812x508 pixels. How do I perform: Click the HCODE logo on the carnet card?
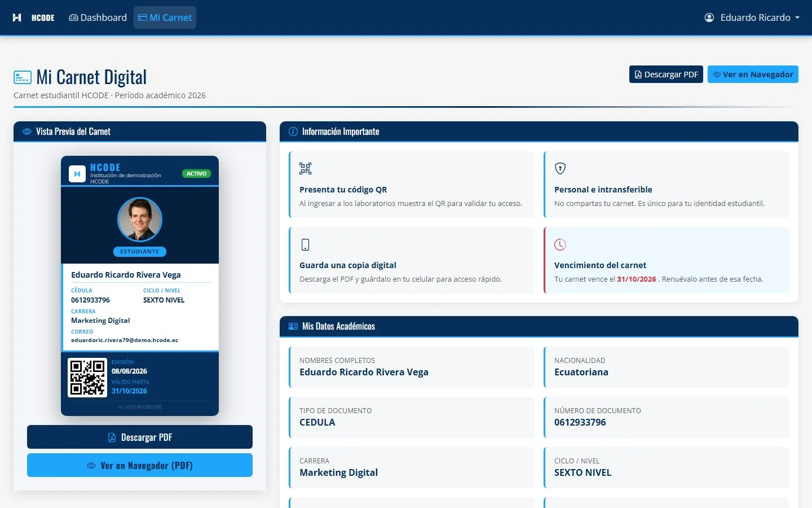click(77, 174)
